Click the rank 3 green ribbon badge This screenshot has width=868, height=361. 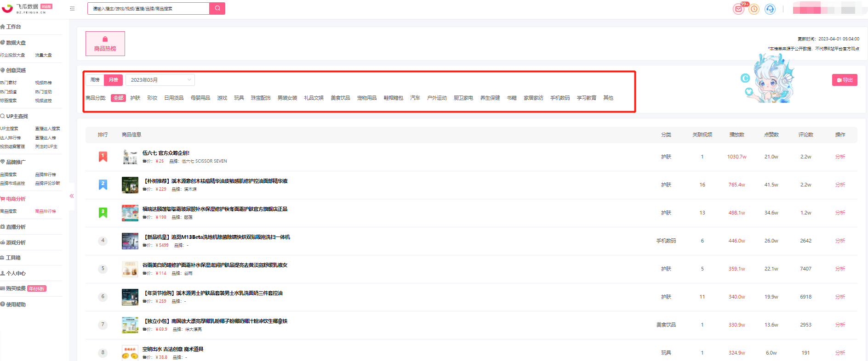[x=103, y=213]
